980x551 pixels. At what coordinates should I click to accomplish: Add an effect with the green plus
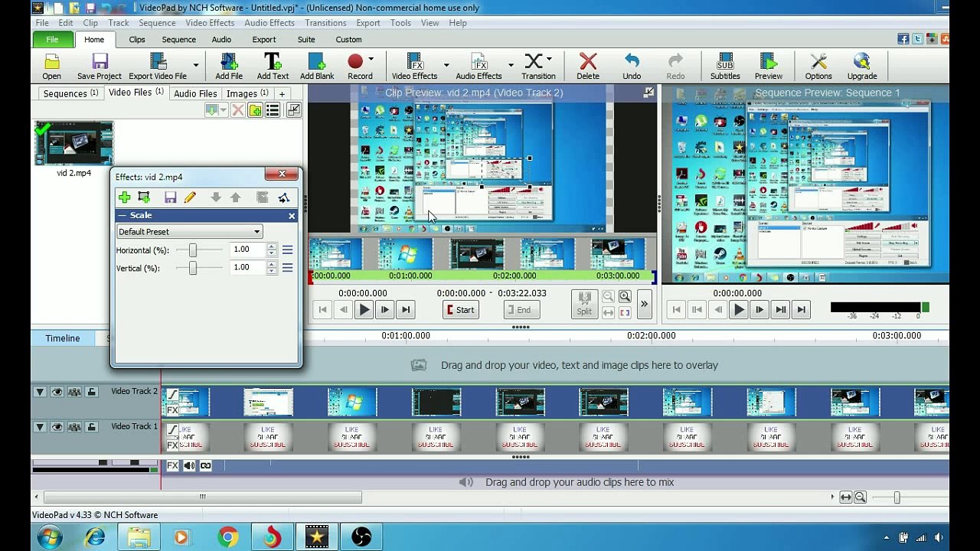pyautogui.click(x=124, y=197)
